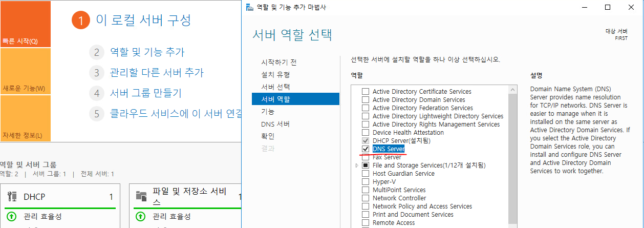Check Network Controller role

366,198
